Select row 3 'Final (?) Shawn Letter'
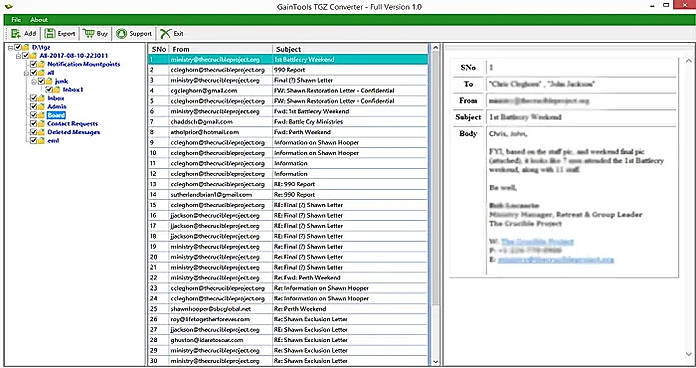This screenshot has width=696, height=368. tap(288, 80)
